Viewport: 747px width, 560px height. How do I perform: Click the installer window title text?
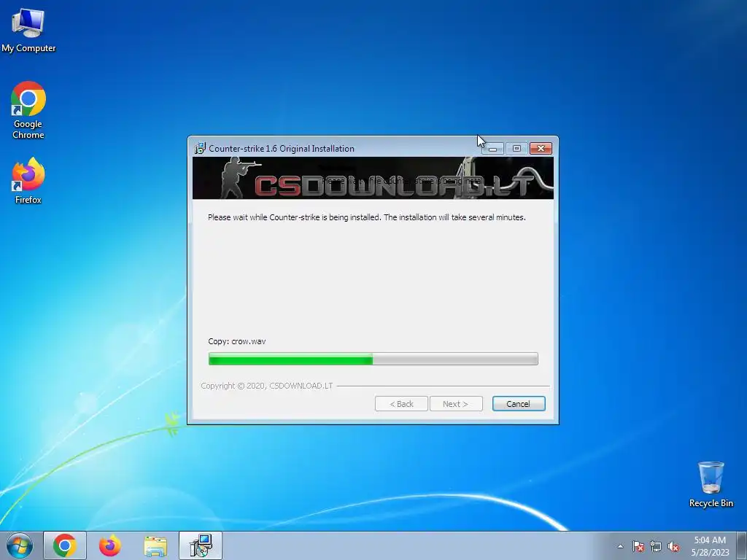pyautogui.click(x=282, y=149)
